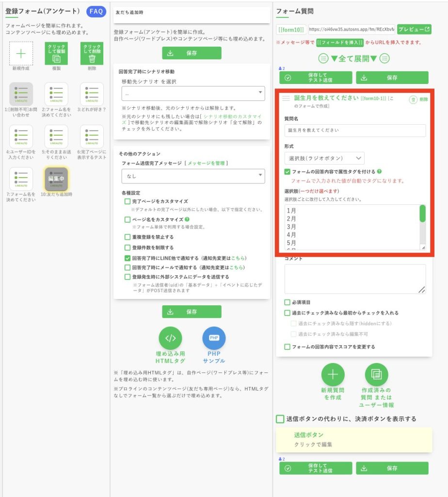Click the 削除 trash form icon

coord(92,53)
